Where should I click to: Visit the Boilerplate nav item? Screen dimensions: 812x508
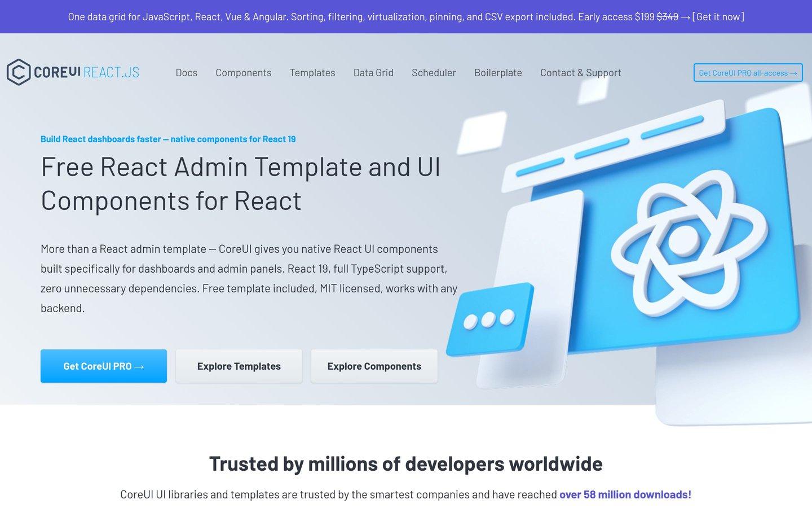point(498,73)
